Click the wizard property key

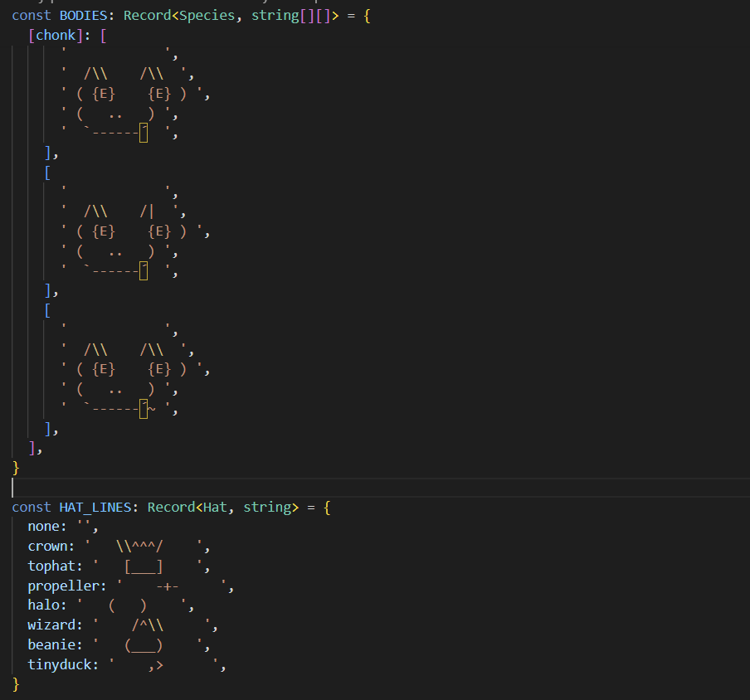(51, 625)
